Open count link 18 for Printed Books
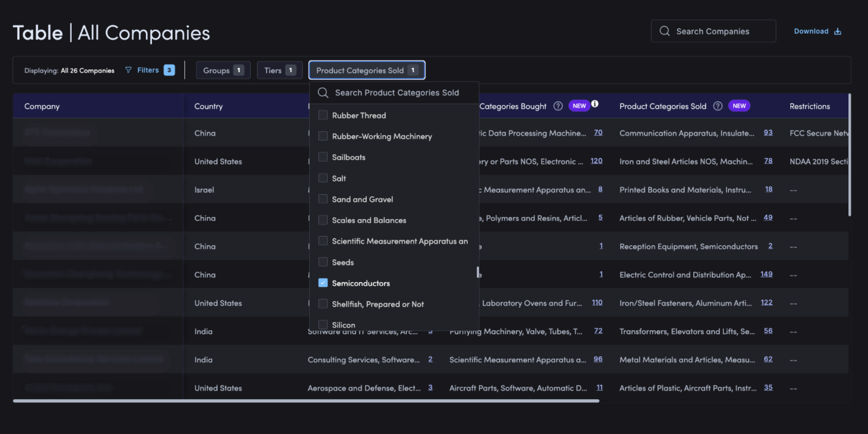 click(769, 189)
